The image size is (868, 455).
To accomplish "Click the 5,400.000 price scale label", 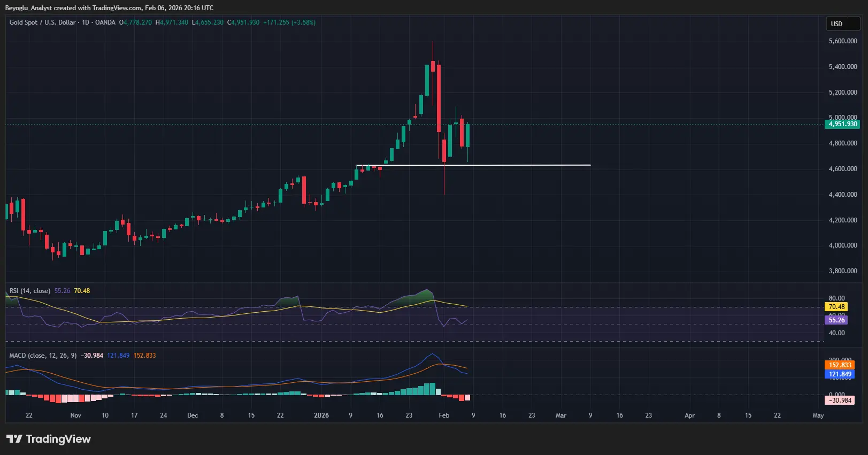I will point(843,67).
